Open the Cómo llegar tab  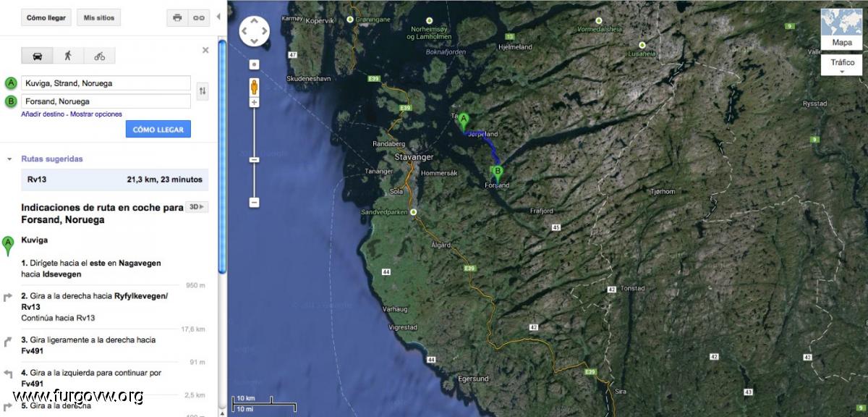pyautogui.click(x=46, y=17)
